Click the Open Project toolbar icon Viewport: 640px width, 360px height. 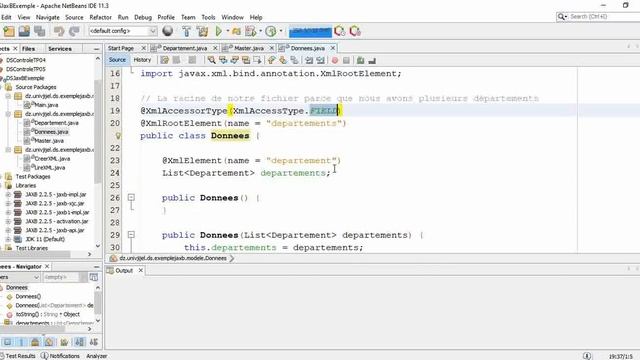[24, 31]
